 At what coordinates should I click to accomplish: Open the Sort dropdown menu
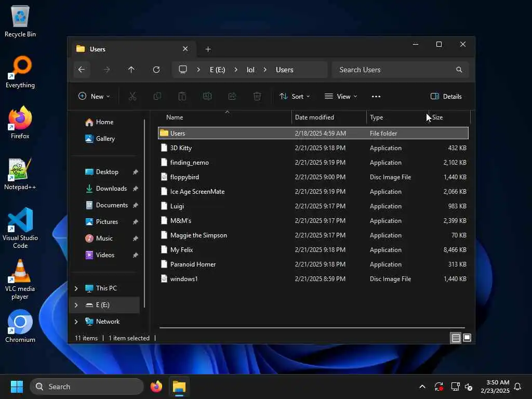[x=295, y=96]
